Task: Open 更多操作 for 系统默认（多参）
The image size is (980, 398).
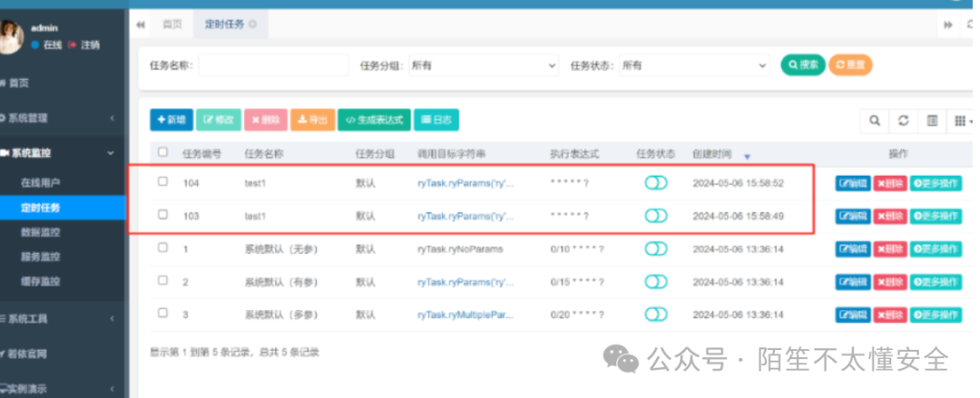Action: [936, 315]
